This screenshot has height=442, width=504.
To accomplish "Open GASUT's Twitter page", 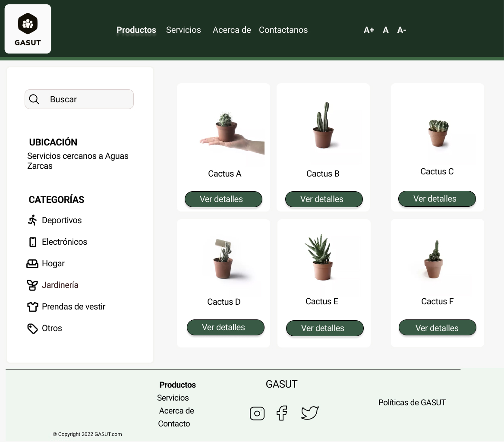I will tap(310, 413).
